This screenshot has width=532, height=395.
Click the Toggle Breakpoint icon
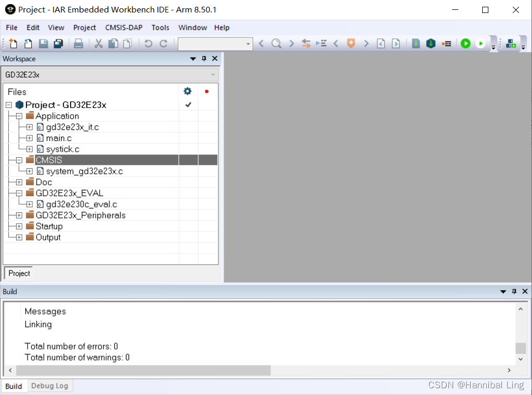(446, 44)
